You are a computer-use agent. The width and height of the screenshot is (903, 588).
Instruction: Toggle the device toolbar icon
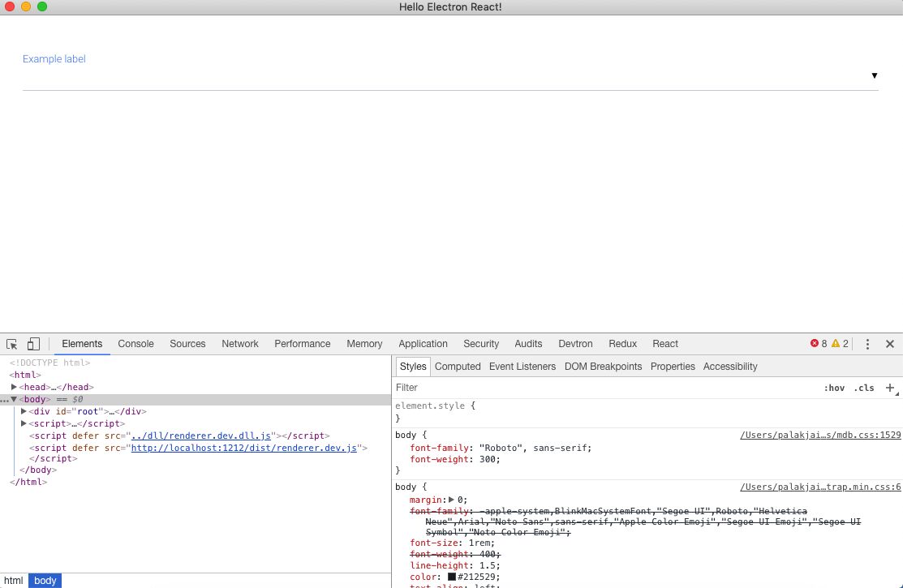pos(33,344)
